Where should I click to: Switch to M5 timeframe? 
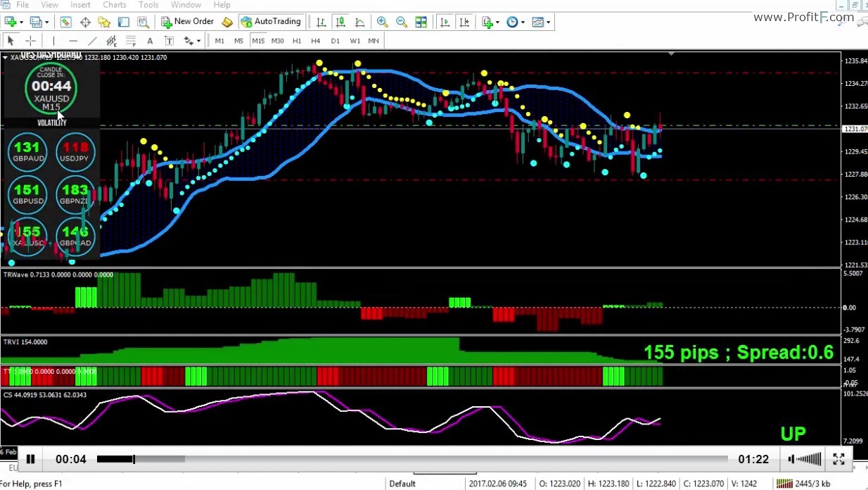click(238, 41)
